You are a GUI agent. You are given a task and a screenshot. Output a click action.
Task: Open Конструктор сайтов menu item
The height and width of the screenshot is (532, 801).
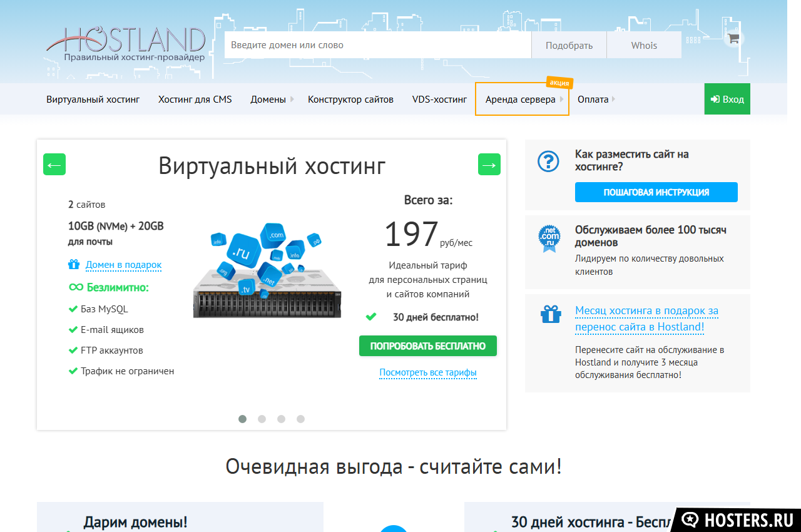(350, 99)
